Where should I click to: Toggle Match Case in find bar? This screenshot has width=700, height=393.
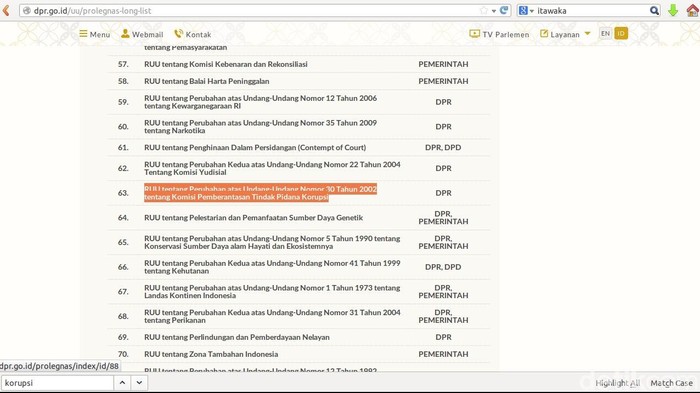(x=671, y=383)
